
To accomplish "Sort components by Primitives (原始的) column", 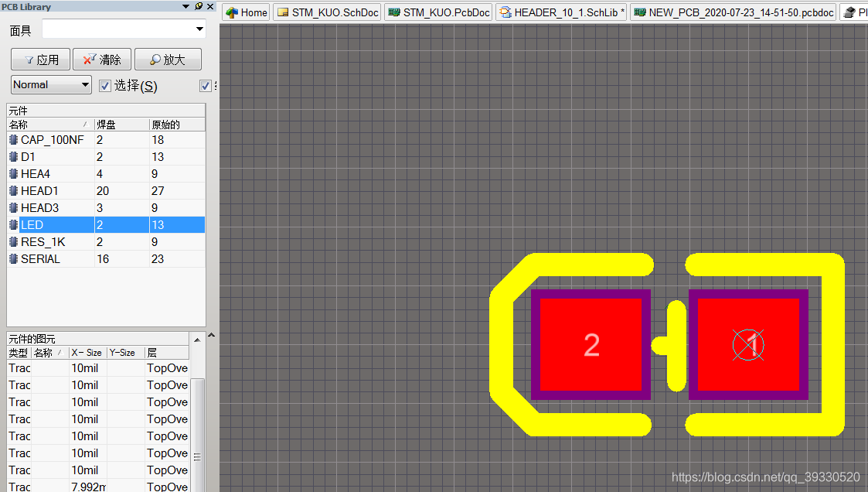I will click(177, 125).
